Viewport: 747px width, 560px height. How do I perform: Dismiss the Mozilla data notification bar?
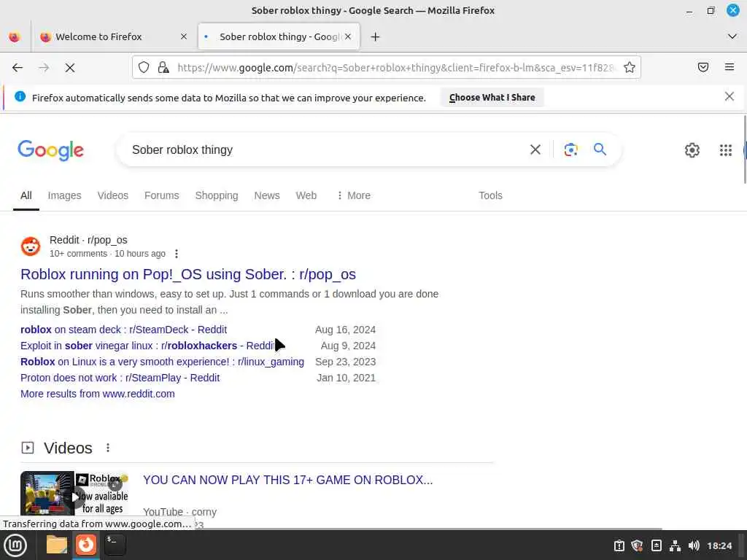[x=729, y=97]
